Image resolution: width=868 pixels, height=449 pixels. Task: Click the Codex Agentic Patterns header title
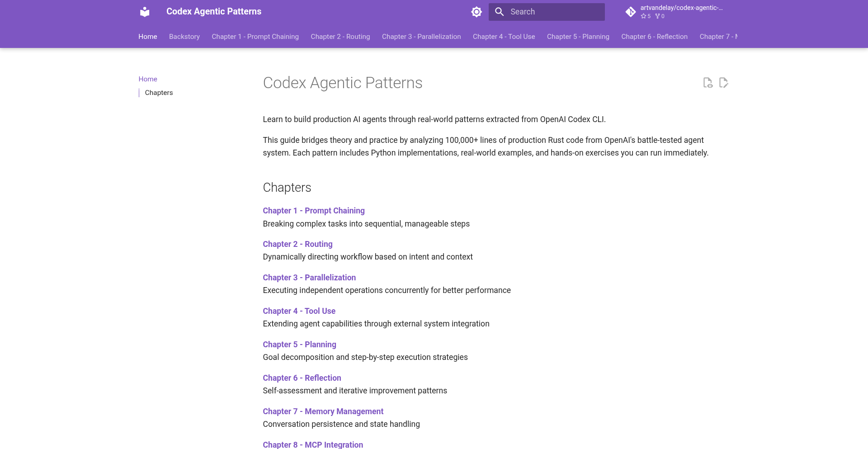click(x=214, y=12)
